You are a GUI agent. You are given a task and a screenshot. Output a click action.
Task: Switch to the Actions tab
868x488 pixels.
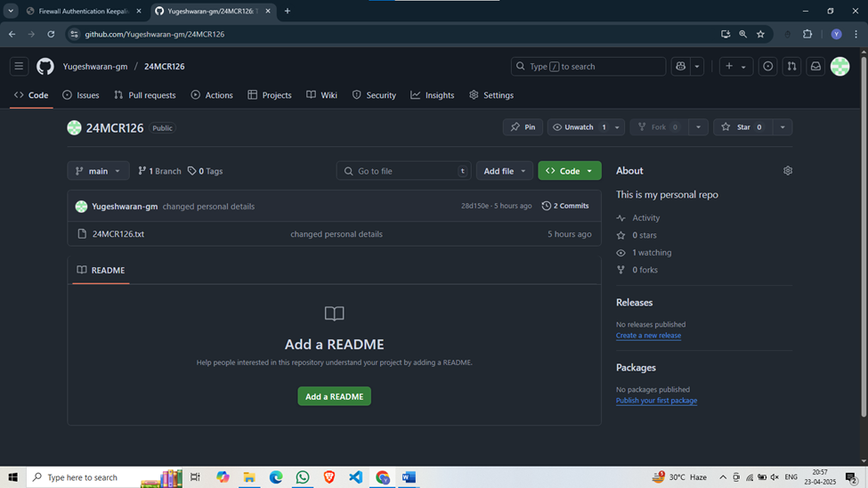(x=212, y=95)
